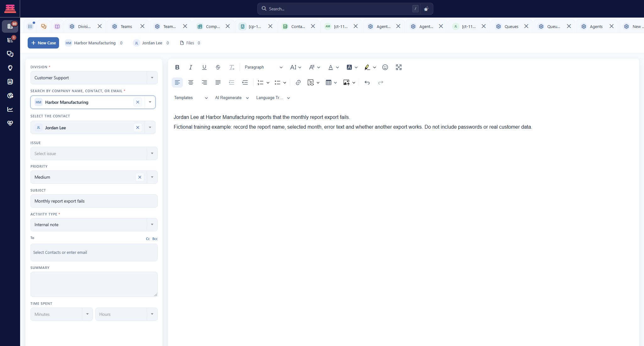Open analytics line chart in sidebar
Image resolution: width=644 pixels, height=346 pixels.
coord(10,109)
